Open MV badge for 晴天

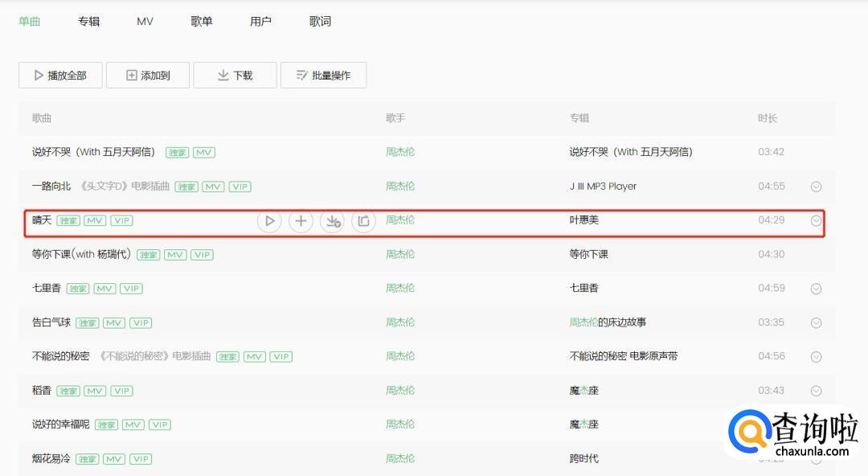(95, 220)
